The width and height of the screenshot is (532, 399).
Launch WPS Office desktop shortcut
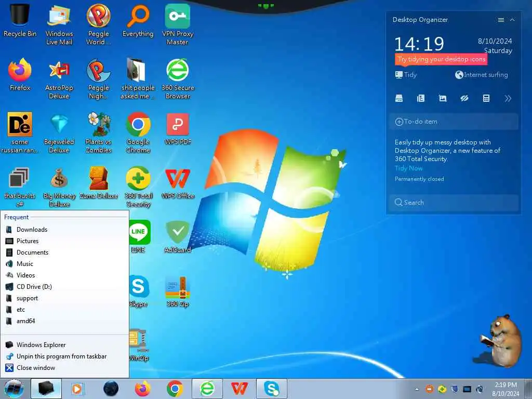pyautogui.click(x=178, y=182)
